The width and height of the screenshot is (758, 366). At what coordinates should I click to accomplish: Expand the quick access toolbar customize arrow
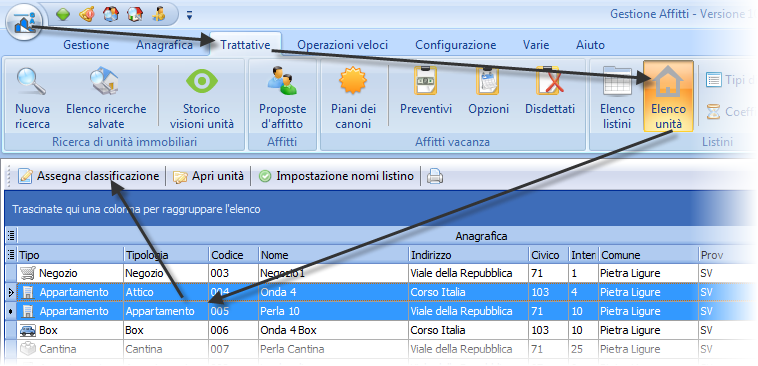click(190, 16)
